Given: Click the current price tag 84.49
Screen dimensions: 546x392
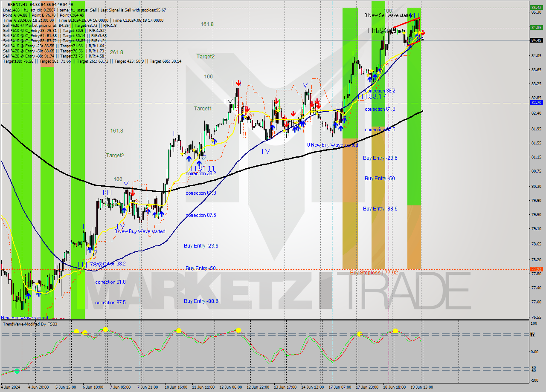Looking at the screenshot, I should tap(536, 40).
